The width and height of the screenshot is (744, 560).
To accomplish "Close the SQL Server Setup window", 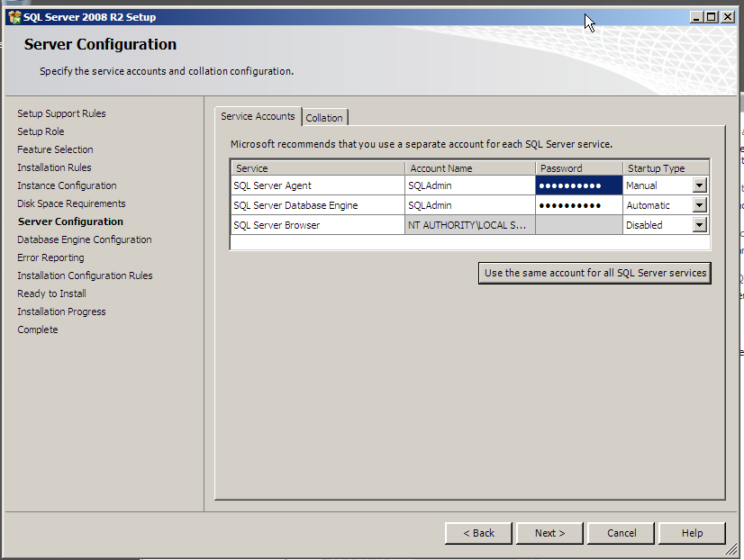I will point(728,17).
